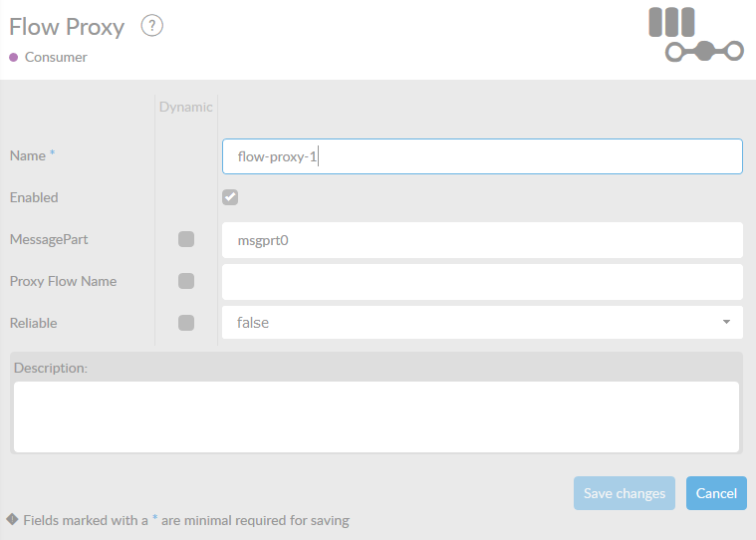This screenshot has height=540, width=756.
Task: Click the purple Consumer indicator dot
Action: [x=14, y=58]
